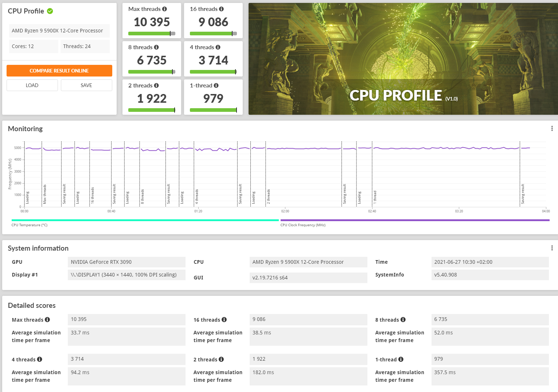This screenshot has width=558, height=392.
Task: Click the info icon for Max threads in Detailed scores
Action: 47,320
